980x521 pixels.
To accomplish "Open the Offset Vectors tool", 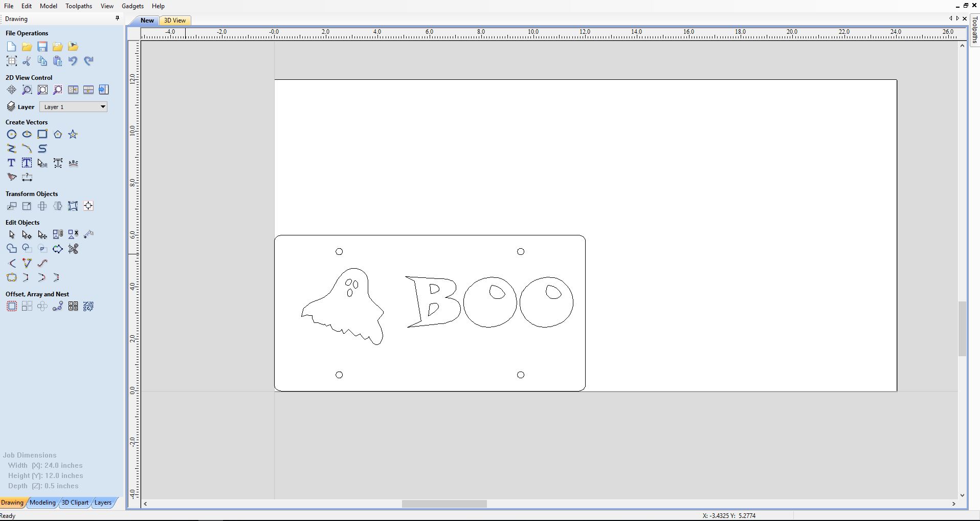I will tap(11, 306).
